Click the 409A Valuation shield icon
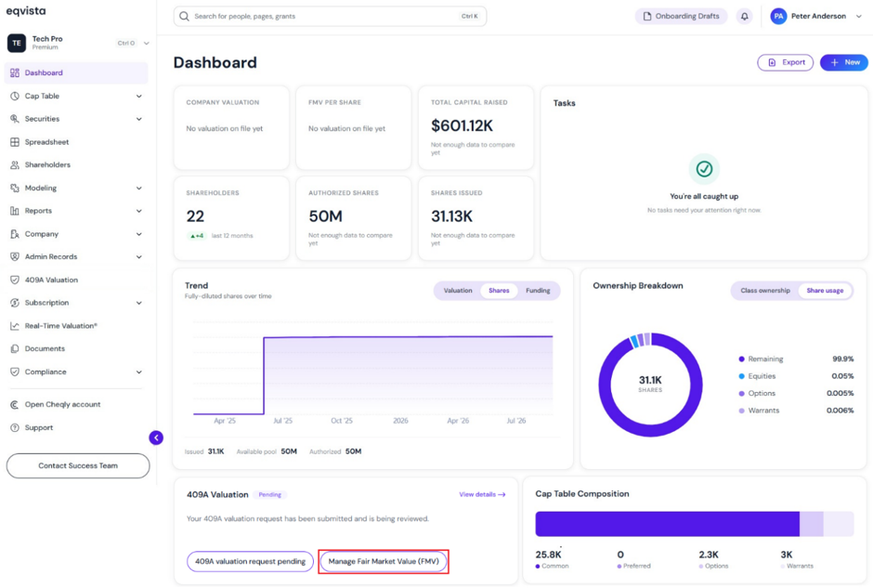The height and width of the screenshot is (588, 873). pos(15,281)
